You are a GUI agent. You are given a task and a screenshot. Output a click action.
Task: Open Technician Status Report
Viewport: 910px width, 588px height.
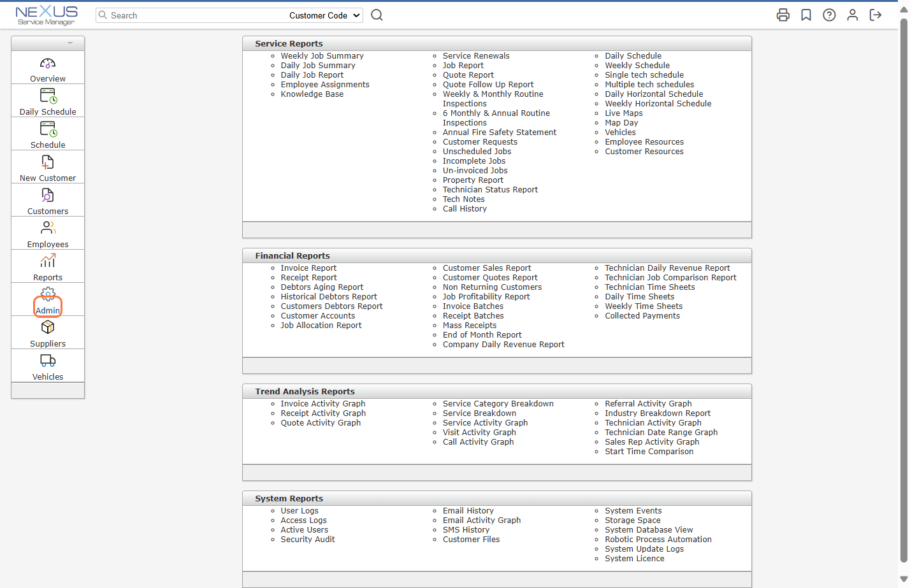490,190
